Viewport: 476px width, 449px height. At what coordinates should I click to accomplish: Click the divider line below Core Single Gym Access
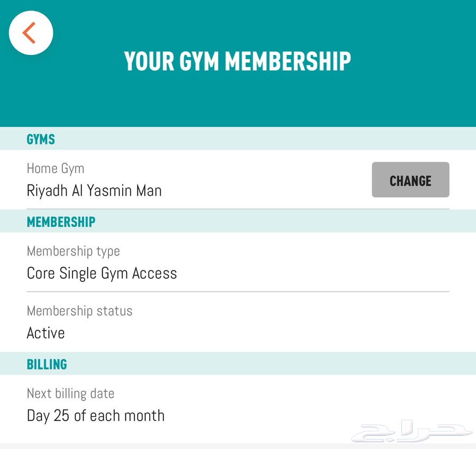click(x=237, y=291)
